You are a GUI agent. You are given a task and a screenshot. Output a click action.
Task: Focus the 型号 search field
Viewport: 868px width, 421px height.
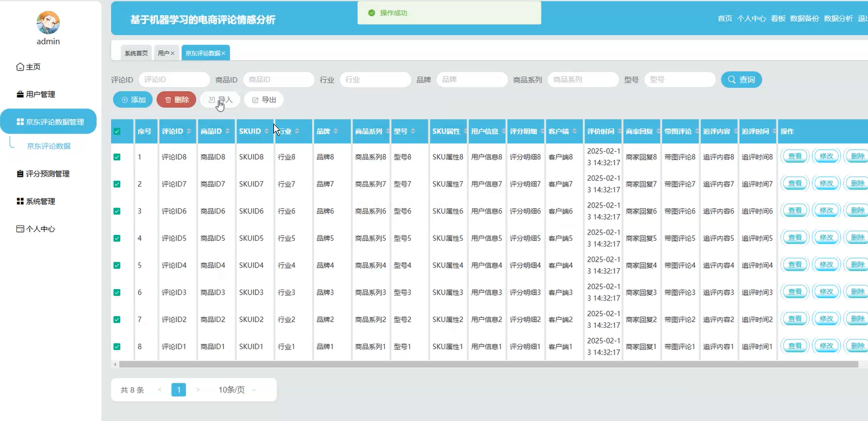[680, 80]
